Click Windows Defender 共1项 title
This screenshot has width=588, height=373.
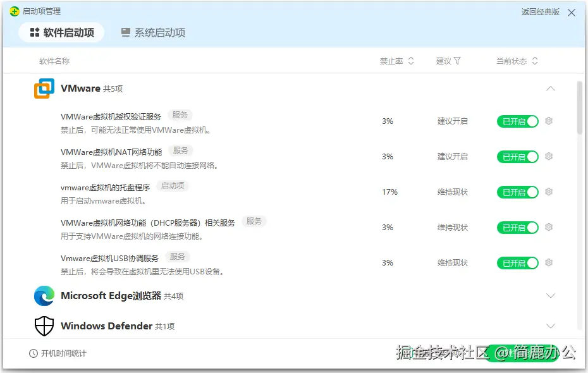(118, 326)
